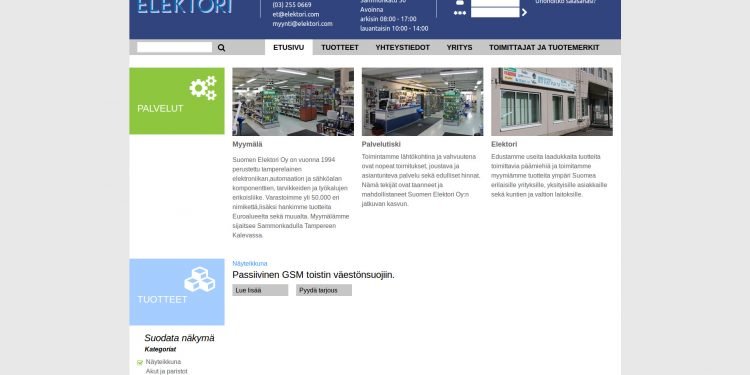Open the Yritys menu item
The width and height of the screenshot is (750, 375).
coord(459,47)
